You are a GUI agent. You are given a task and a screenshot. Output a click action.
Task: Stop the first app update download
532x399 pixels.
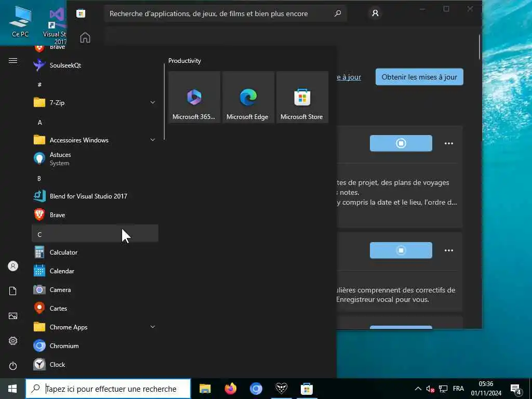[401, 143]
